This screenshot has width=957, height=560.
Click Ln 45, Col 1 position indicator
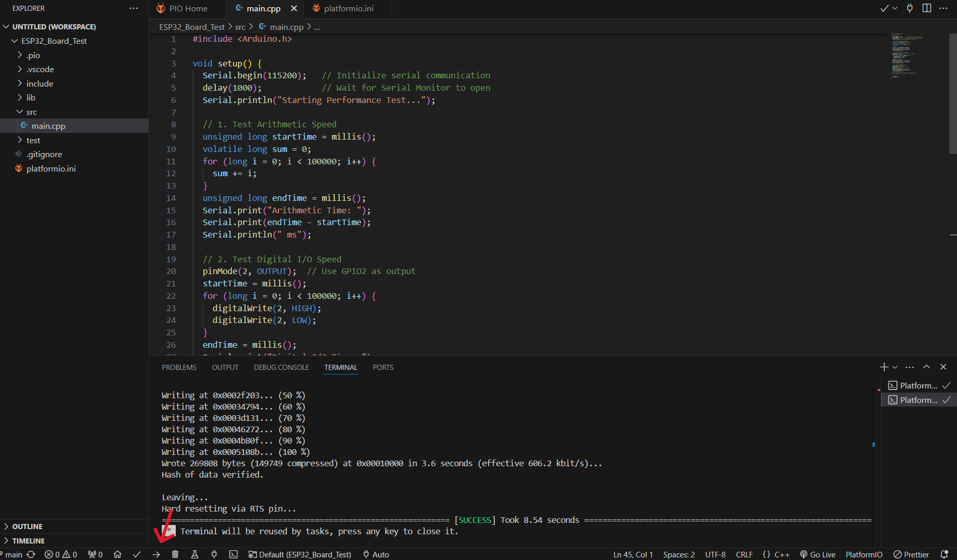pyautogui.click(x=633, y=554)
